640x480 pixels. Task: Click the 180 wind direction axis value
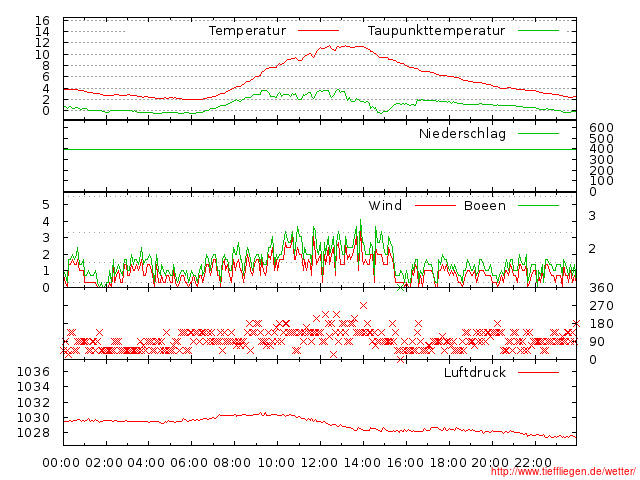point(601,324)
